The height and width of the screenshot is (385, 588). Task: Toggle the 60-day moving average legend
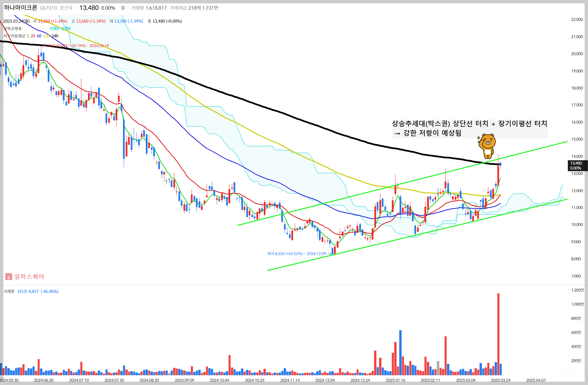coord(39,36)
